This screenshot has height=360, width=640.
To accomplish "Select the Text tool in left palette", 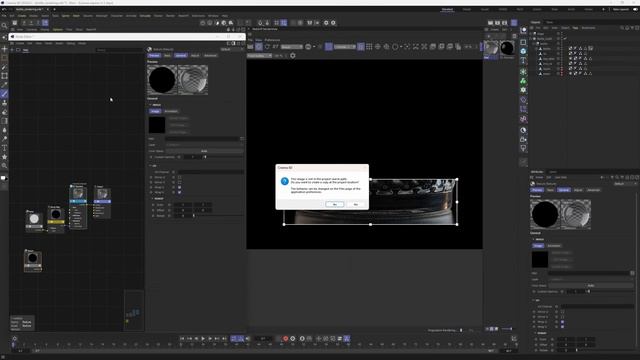I will (x=4, y=148).
